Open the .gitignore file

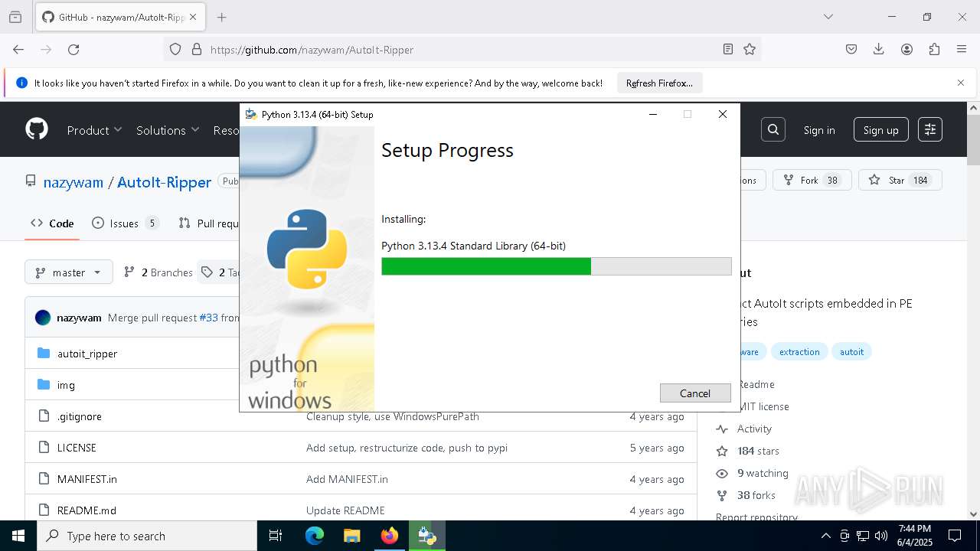pyautogui.click(x=80, y=416)
